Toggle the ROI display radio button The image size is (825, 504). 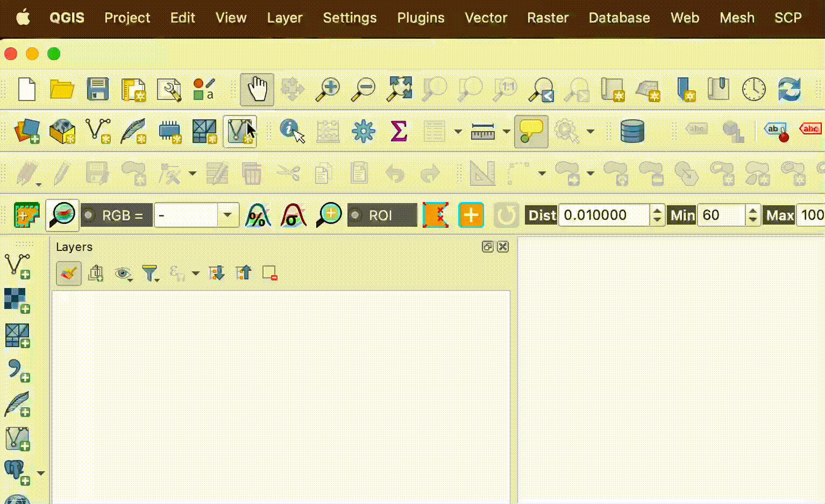[x=355, y=215]
